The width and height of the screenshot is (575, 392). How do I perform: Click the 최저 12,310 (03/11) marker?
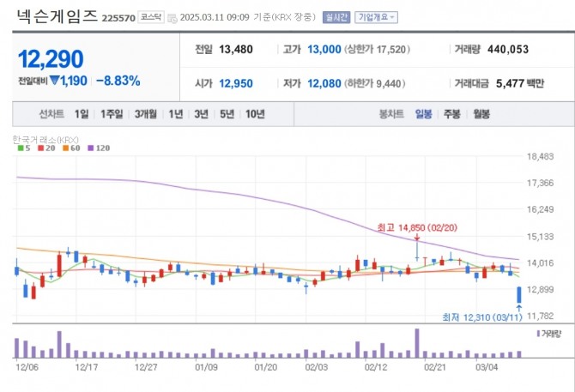pos(482,317)
